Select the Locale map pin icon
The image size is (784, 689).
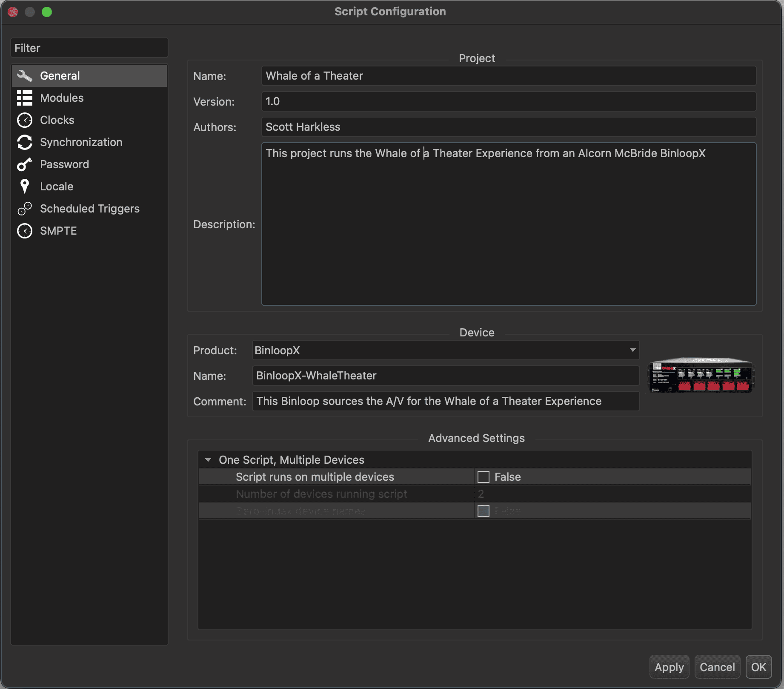tap(25, 187)
